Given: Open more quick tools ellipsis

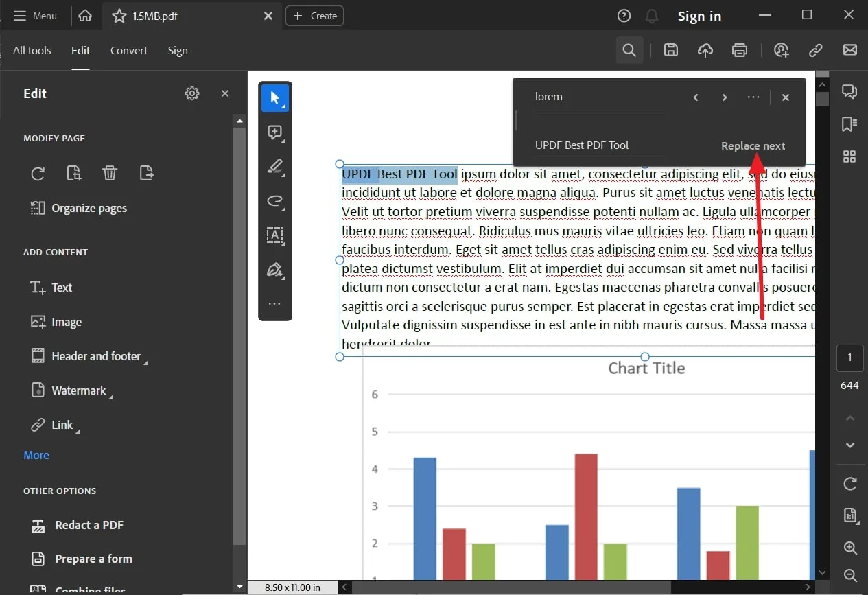Looking at the screenshot, I should pos(274,303).
